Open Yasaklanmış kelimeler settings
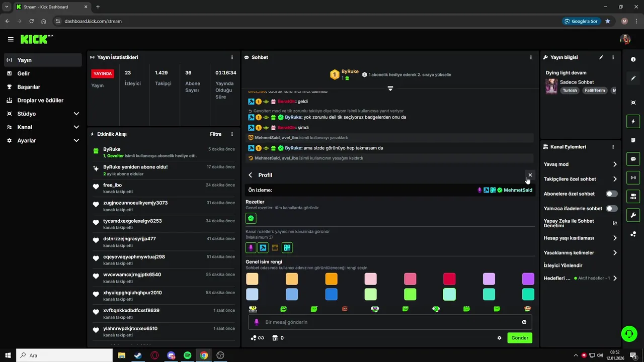Image resolution: width=644 pixels, height=362 pixels. coord(581,253)
